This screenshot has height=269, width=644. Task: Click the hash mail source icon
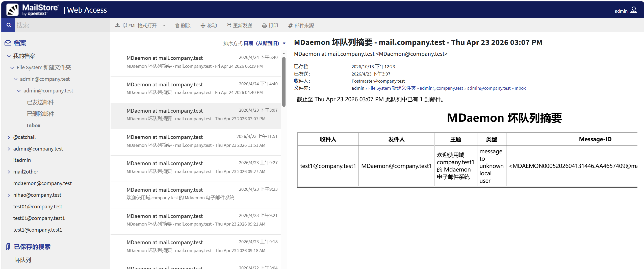click(290, 26)
